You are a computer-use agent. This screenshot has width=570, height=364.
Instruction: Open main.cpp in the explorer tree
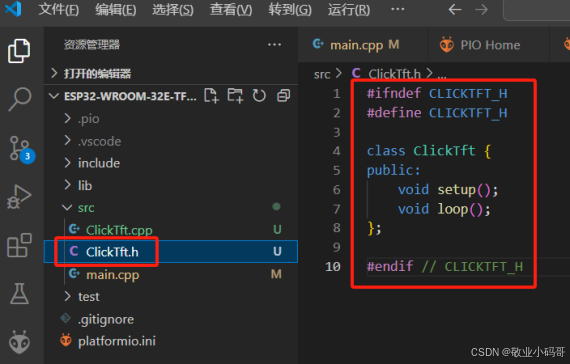pos(171,275)
